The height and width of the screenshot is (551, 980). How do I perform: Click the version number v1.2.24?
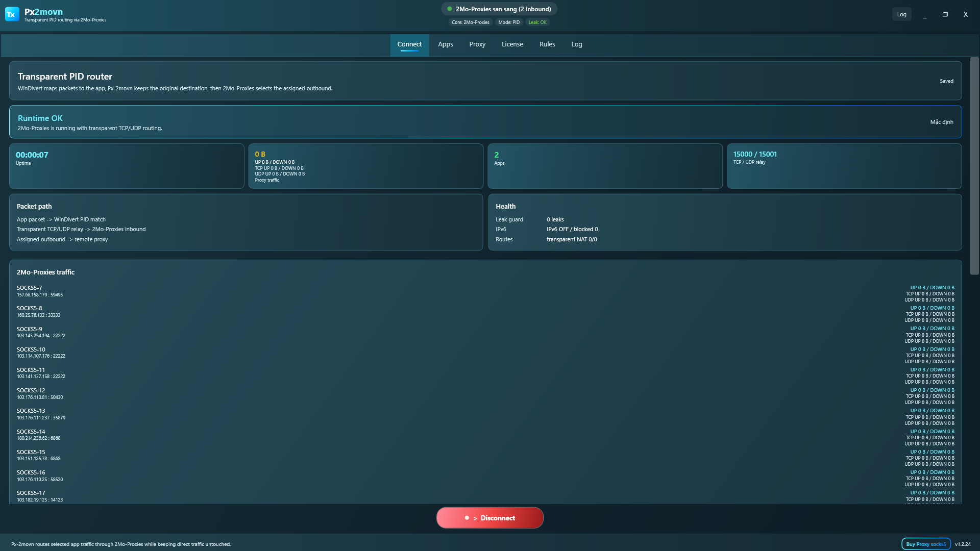click(963, 544)
